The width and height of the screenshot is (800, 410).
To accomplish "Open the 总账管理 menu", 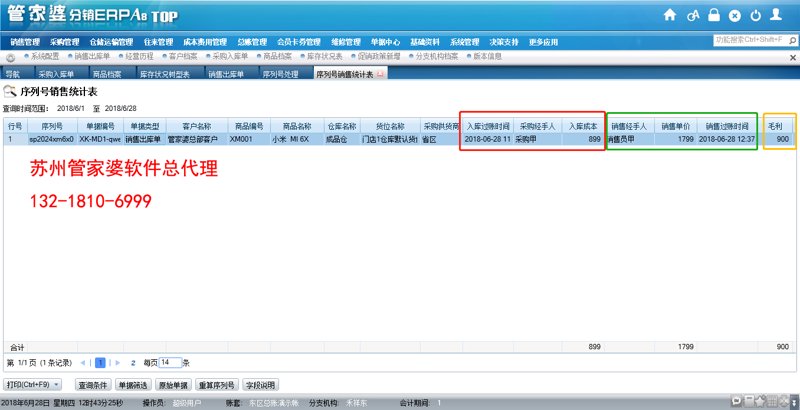I will point(252,42).
